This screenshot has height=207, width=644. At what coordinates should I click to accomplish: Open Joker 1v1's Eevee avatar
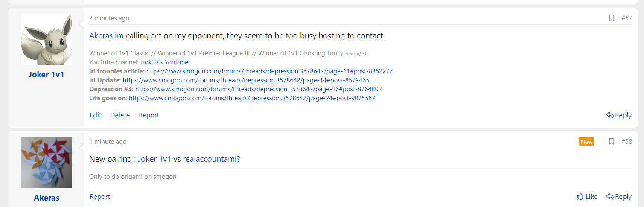pos(47,39)
